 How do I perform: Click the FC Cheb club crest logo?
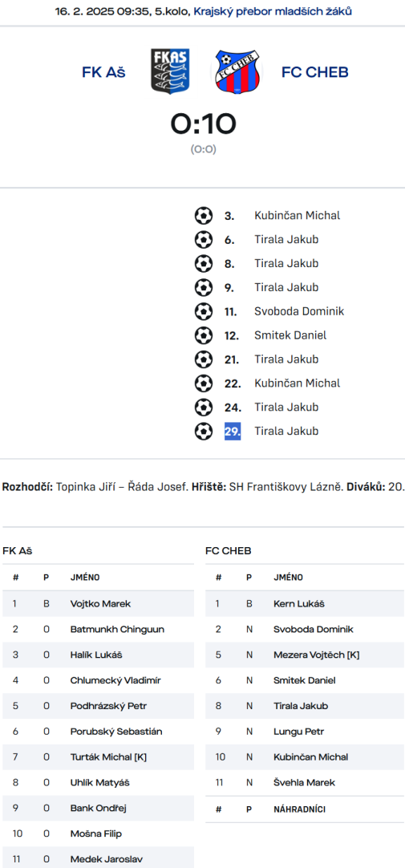click(237, 71)
